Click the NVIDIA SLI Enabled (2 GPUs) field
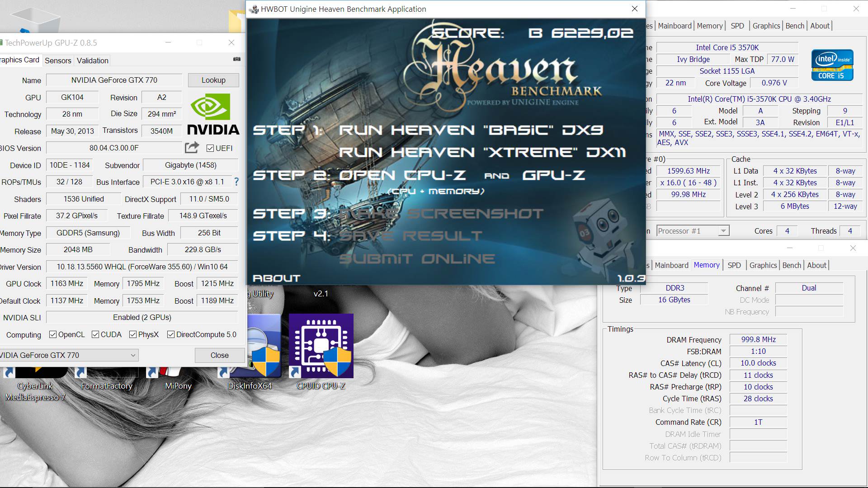The image size is (868, 488). click(x=142, y=317)
